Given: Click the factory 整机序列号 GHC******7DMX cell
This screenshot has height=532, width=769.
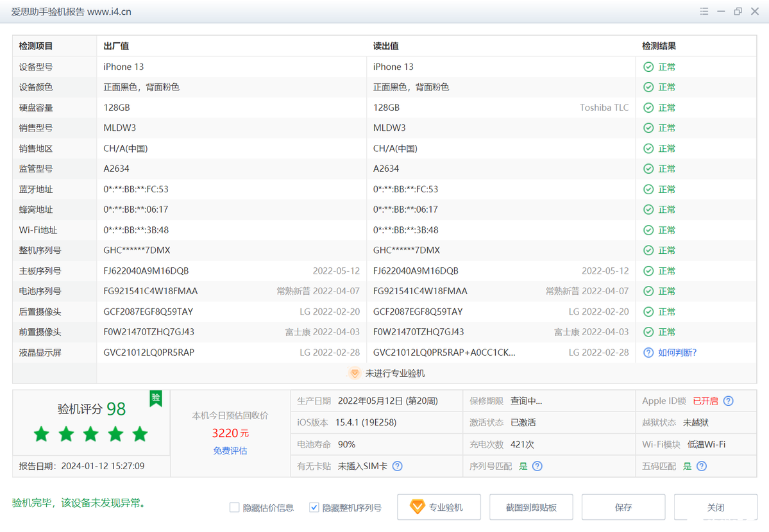Looking at the screenshot, I should click(x=137, y=251).
